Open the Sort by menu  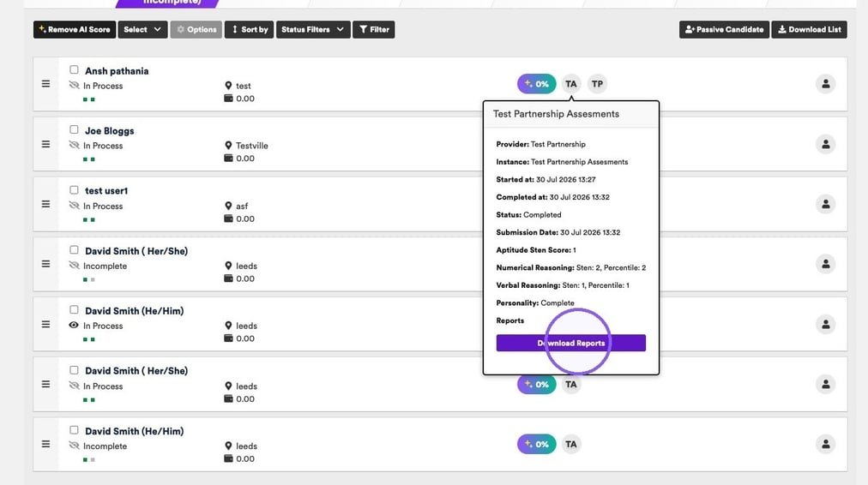click(x=249, y=29)
